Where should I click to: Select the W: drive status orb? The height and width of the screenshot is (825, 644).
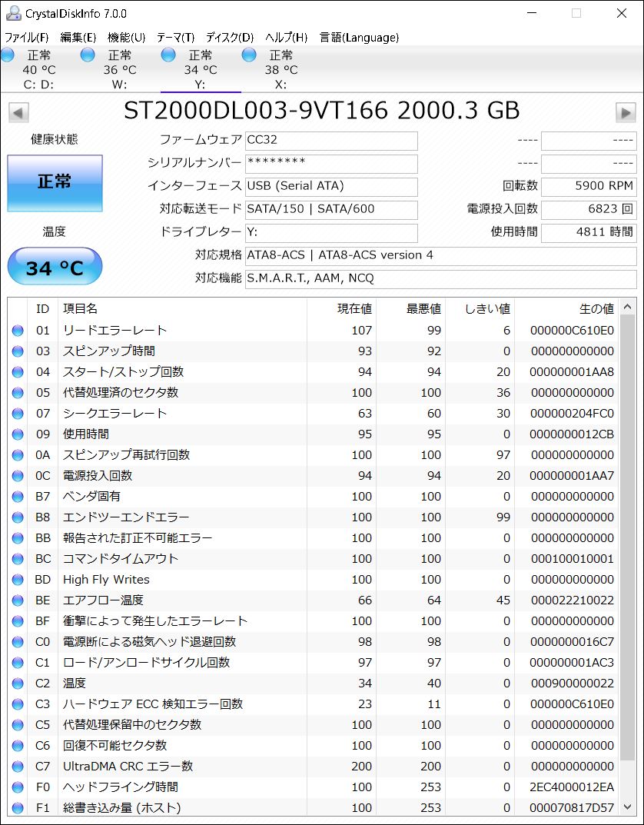click(88, 55)
